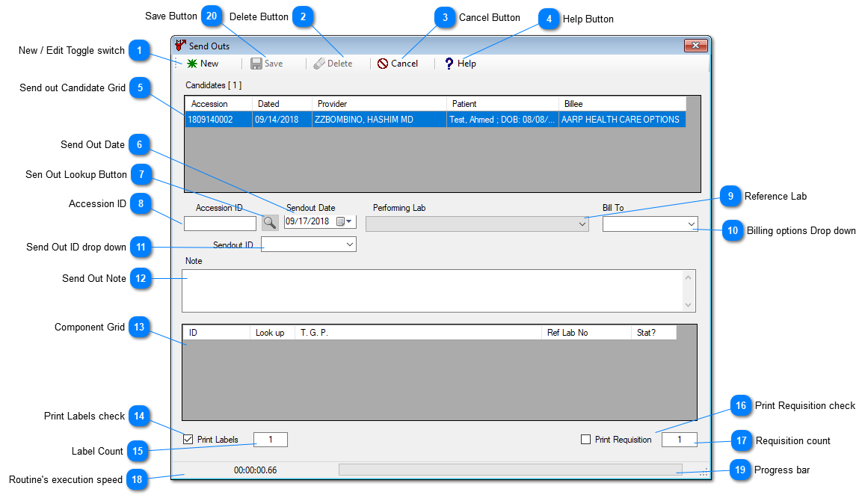868x498 pixels.
Task: Click the Delete eraser icon
Action: (319, 64)
